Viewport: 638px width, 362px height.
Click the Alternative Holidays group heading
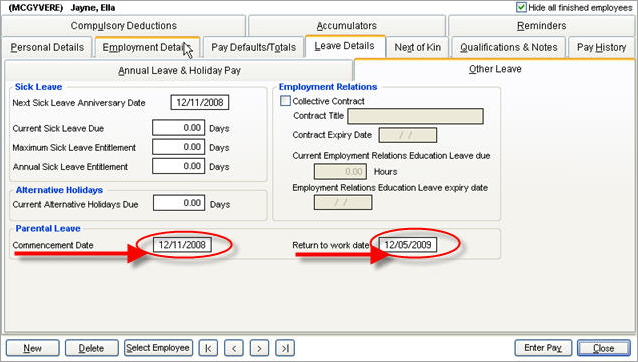[59, 190]
